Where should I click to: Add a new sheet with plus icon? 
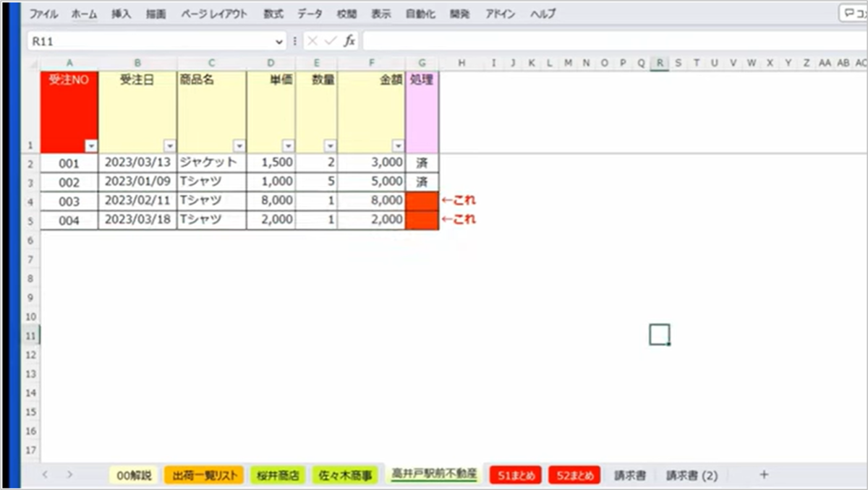click(x=764, y=475)
